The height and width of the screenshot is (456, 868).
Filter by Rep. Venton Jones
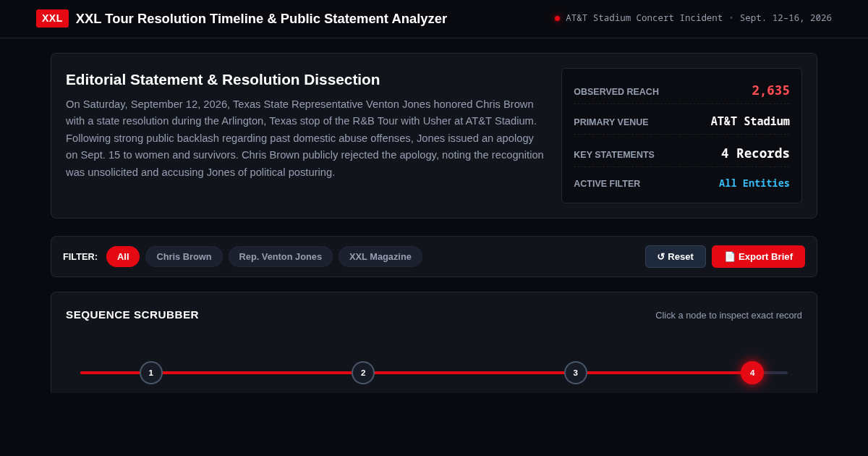point(281,256)
